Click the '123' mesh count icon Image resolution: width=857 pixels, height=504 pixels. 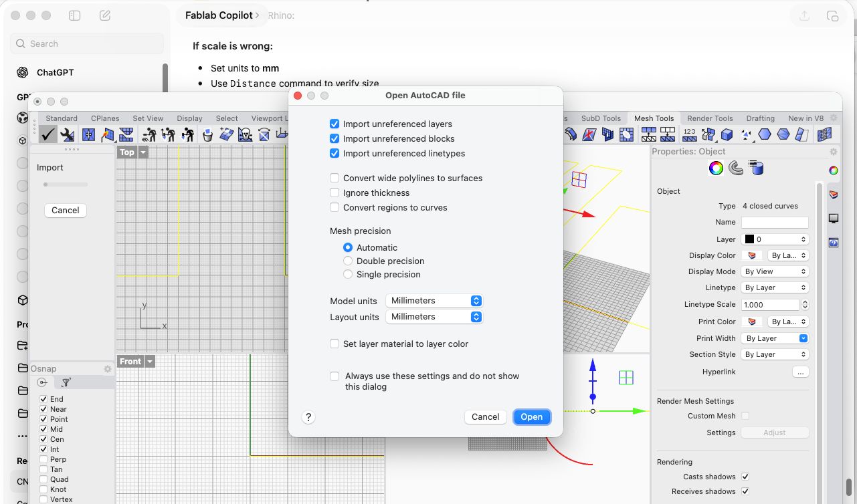coord(690,134)
